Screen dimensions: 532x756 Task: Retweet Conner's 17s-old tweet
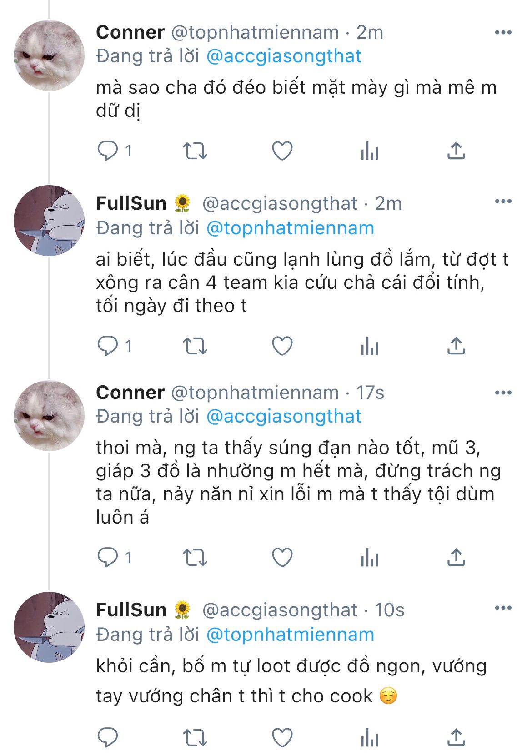pos(195,558)
